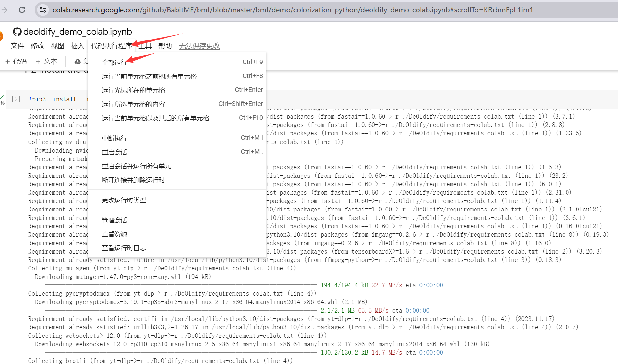
Task: Click the 194.4/194.4 kB progress text
Action: [x=344, y=285]
